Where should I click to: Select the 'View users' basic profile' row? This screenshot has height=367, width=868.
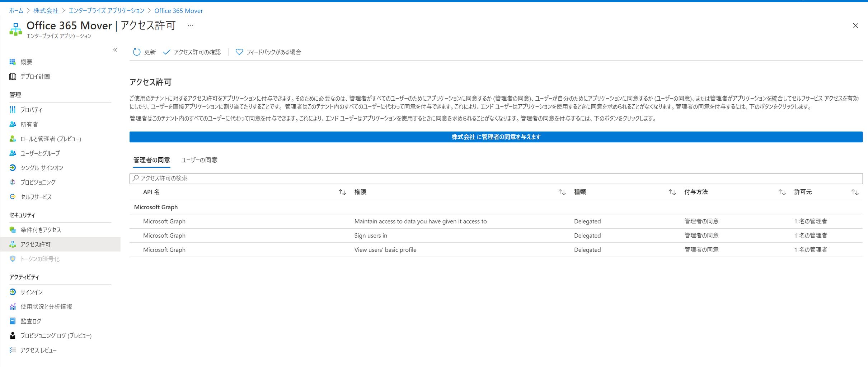496,250
